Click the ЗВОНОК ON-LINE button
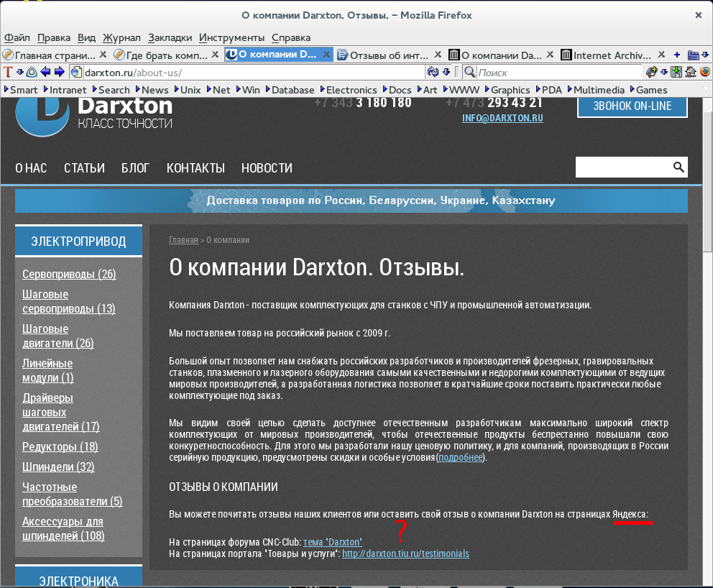713x588 pixels. click(632, 106)
